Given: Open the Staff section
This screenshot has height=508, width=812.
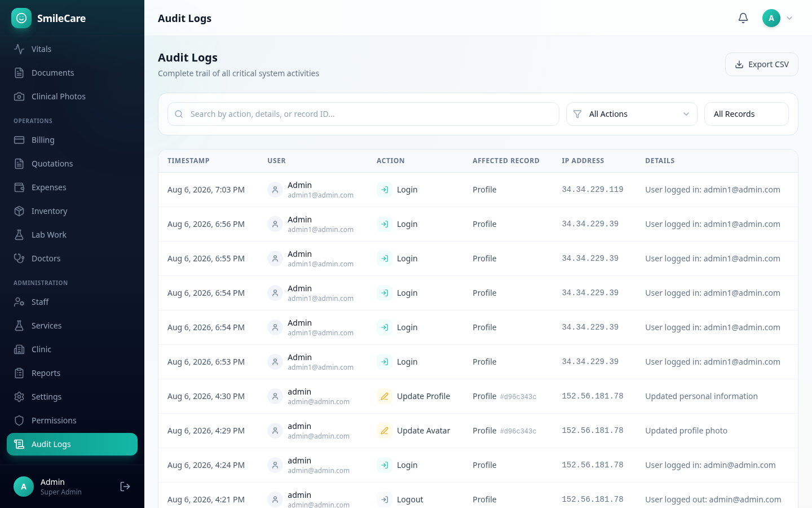Looking at the screenshot, I should click(72, 302).
